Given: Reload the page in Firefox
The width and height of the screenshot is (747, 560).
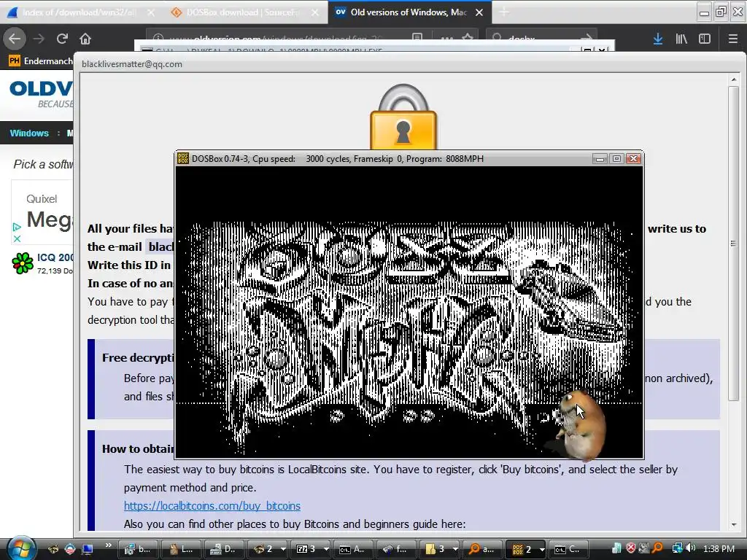Looking at the screenshot, I should pyautogui.click(x=62, y=39).
